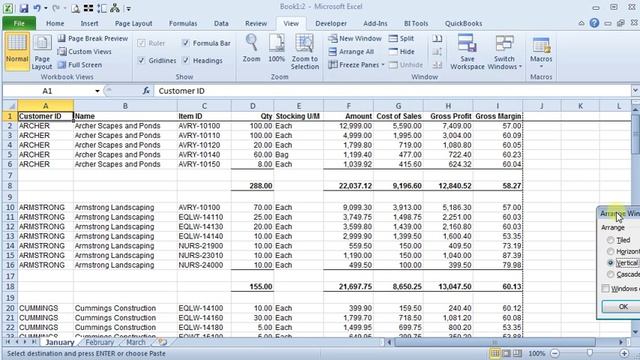Expand the formula bar chevron
Screen dimensions: 640x360
click(635, 91)
